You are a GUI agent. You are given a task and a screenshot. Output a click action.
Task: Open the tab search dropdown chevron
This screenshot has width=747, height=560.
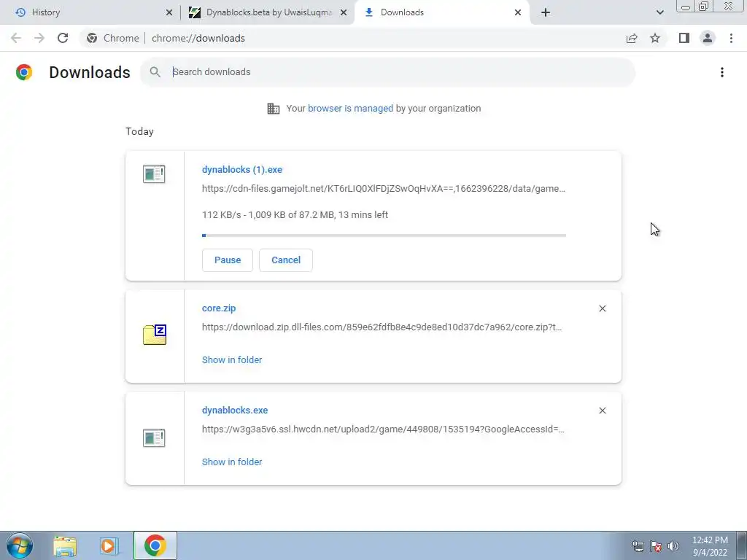point(659,13)
